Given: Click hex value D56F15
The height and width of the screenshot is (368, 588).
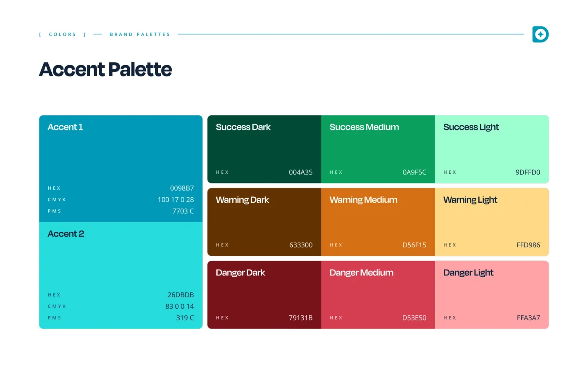Looking at the screenshot, I should 415,245.
